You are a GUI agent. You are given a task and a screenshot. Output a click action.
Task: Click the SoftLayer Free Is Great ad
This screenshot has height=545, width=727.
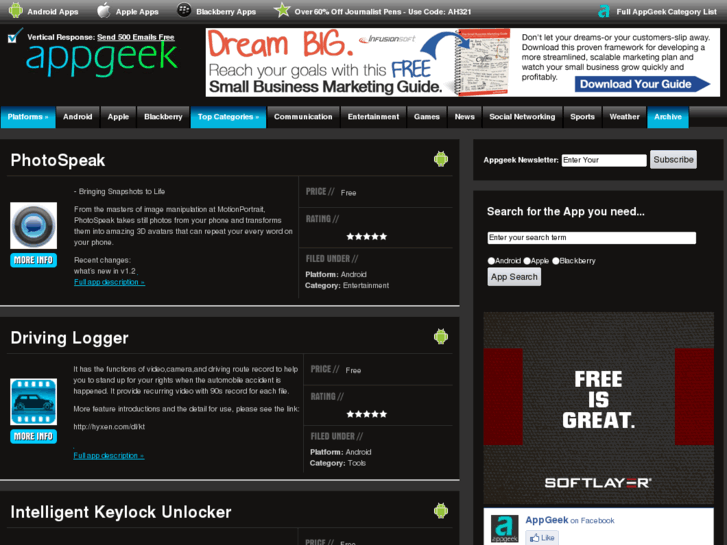coord(599,408)
